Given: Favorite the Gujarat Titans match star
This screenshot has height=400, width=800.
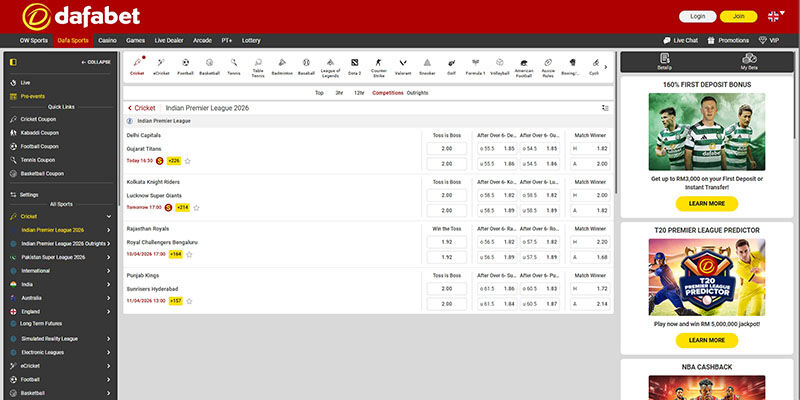Looking at the screenshot, I should click(188, 161).
